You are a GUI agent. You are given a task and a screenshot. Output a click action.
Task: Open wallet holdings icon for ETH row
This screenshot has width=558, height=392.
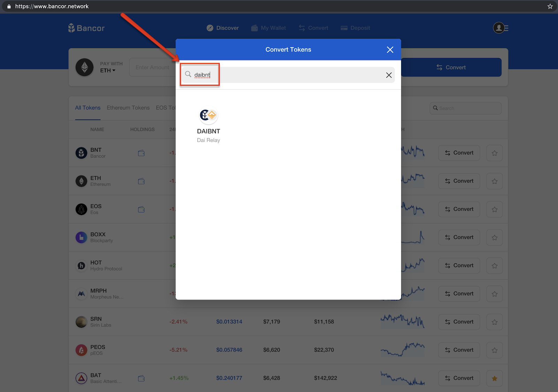click(141, 181)
